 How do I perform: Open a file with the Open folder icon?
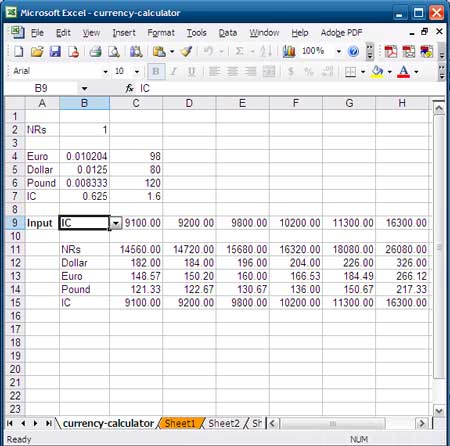[37, 52]
